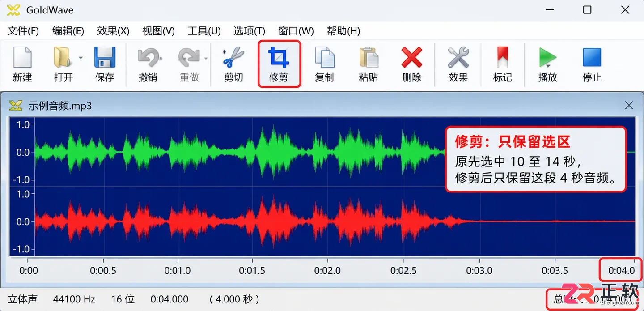Minimize the GoldWave window
The height and width of the screenshot is (311, 644).
click(550, 10)
